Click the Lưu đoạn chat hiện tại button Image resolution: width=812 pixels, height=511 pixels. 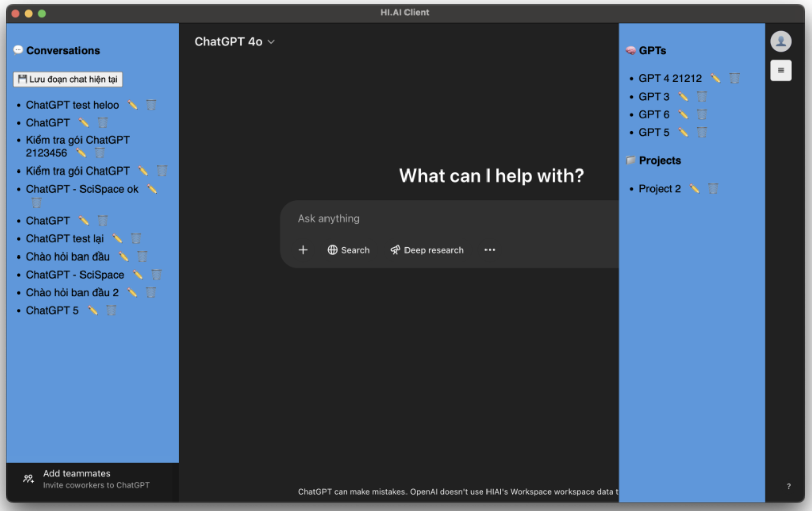point(68,79)
